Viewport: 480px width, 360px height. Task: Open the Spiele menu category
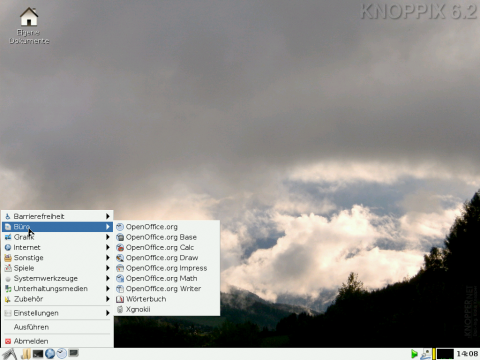[57, 268]
